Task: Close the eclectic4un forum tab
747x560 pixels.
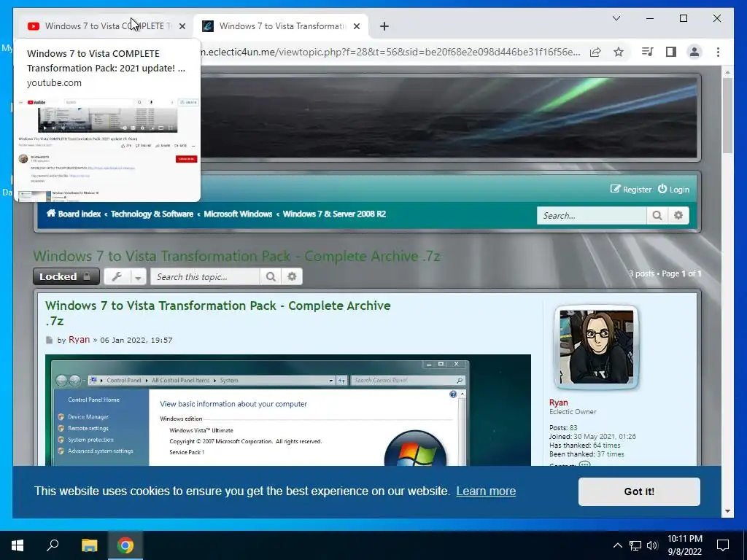Action: (356, 26)
